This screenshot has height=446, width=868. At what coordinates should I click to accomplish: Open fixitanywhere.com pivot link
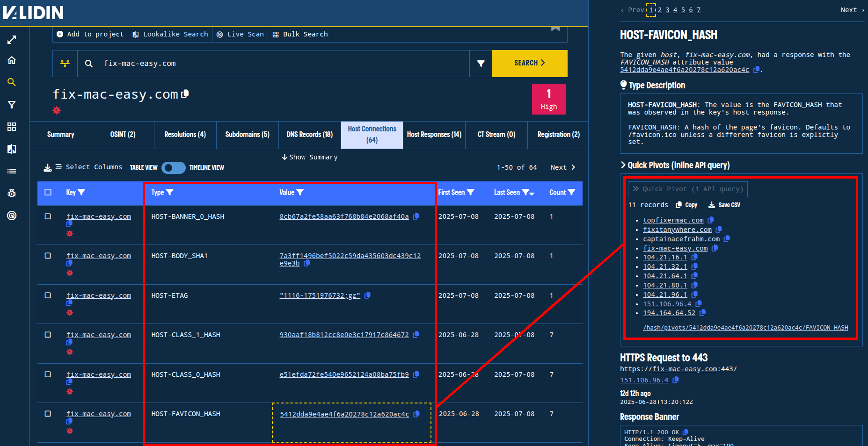click(677, 230)
